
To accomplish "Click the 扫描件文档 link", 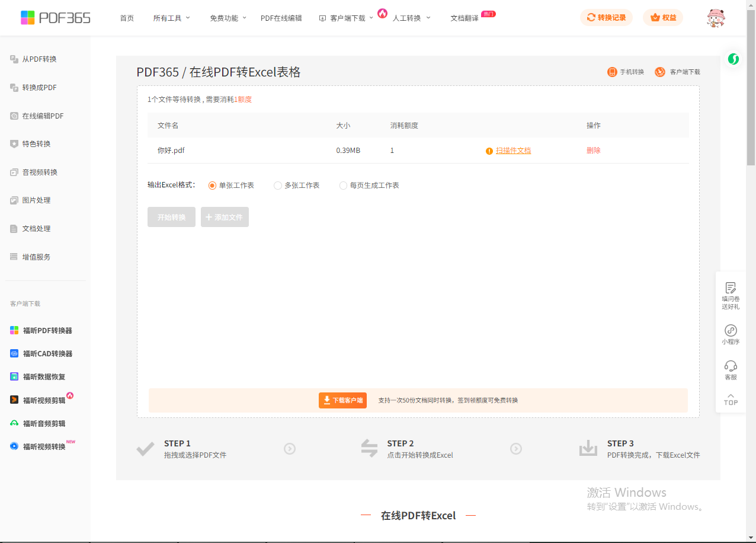I will pyautogui.click(x=513, y=151).
